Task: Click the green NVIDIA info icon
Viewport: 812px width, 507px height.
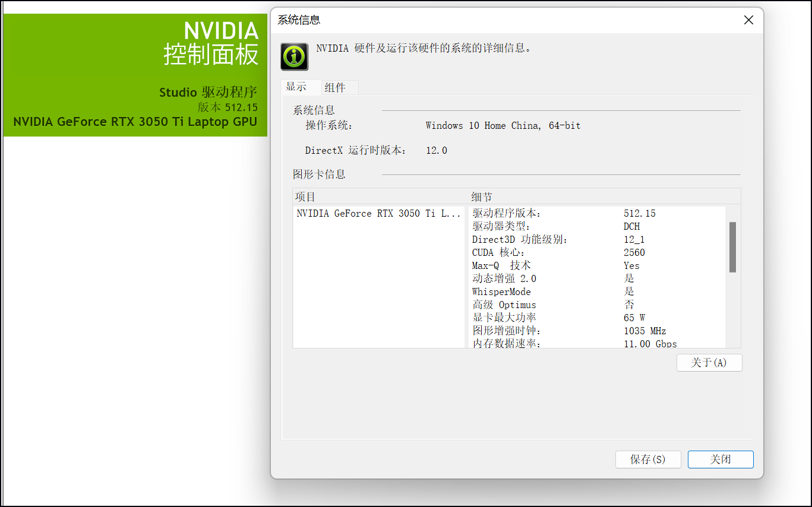Action: (294, 56)
